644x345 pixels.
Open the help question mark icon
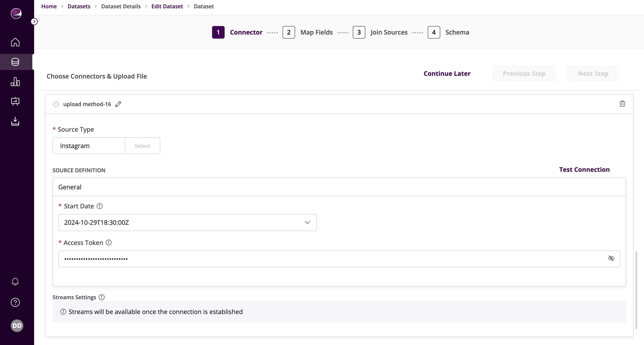click(15, 302)
